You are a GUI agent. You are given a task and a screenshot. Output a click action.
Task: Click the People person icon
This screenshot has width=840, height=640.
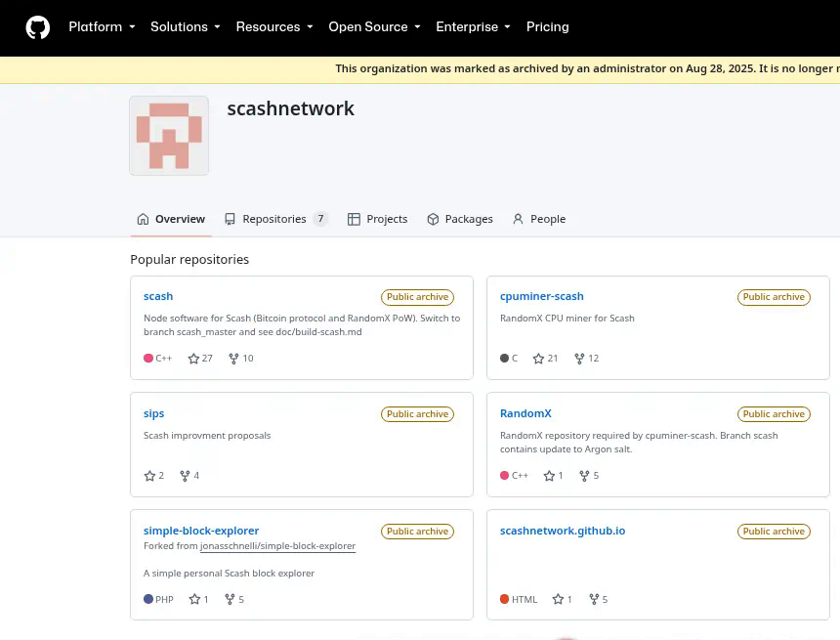[x=518, y=219]
